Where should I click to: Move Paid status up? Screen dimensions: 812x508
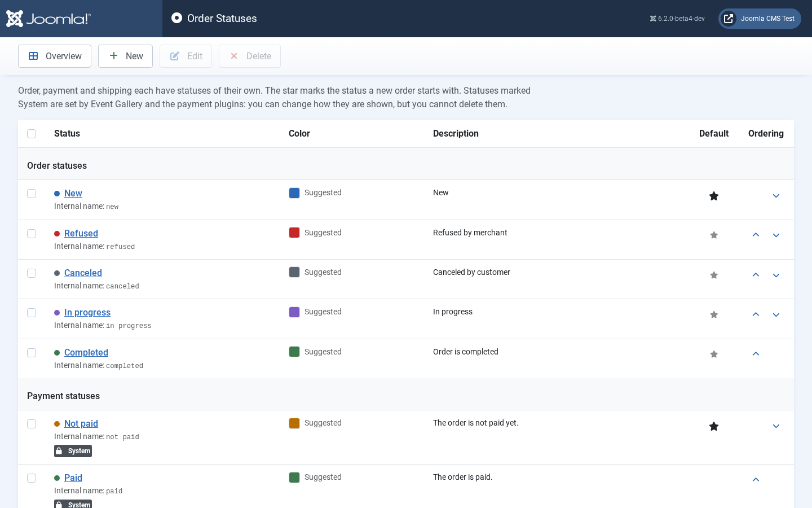point(756,480)
